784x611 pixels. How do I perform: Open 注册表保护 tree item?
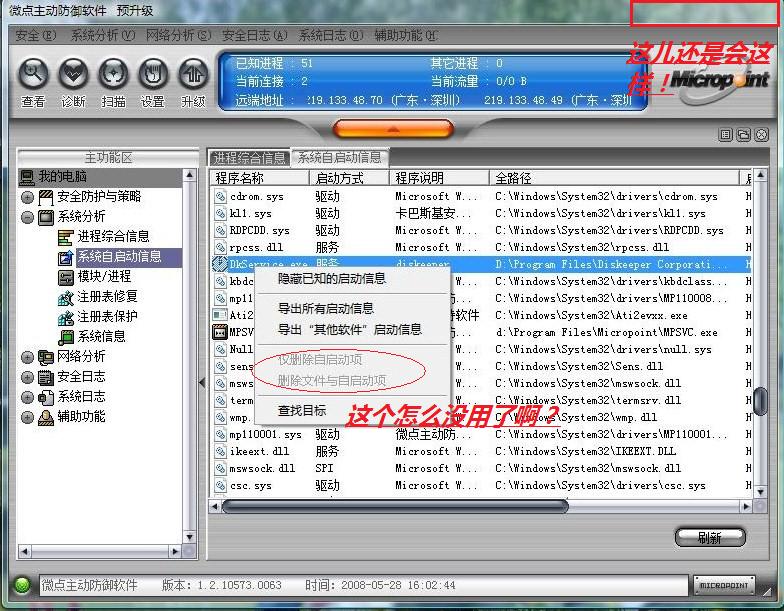click(107, 316)
